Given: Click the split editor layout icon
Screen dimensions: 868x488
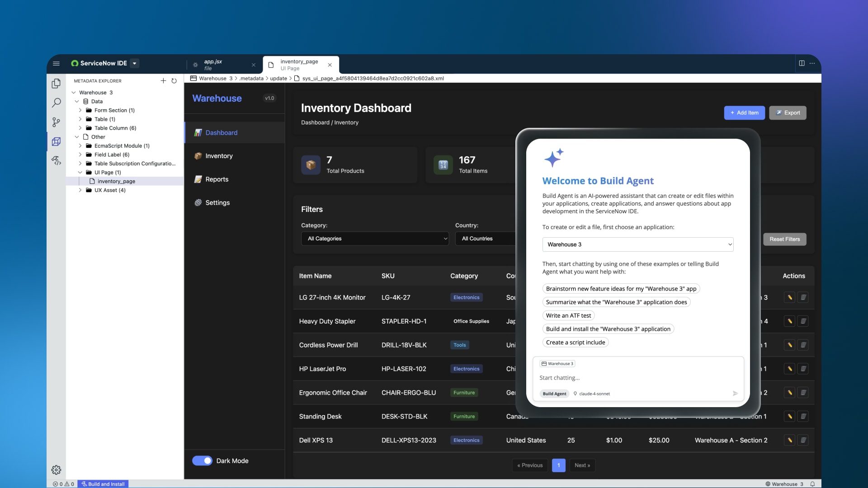Looking at the screenshot, I should click(x=802, y=63).
